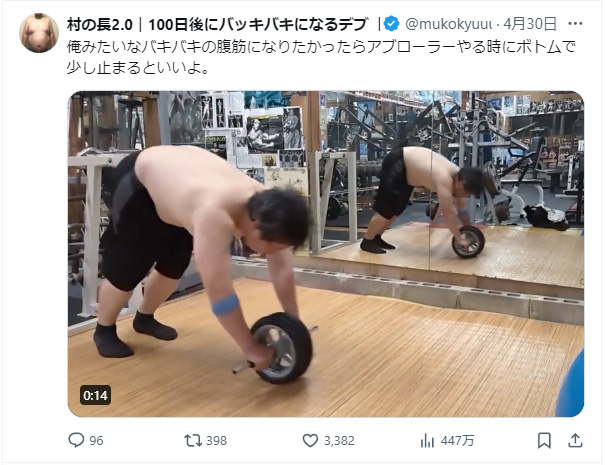Like the post with heart icon
The image size is (605, 465).
coord(310,440)
